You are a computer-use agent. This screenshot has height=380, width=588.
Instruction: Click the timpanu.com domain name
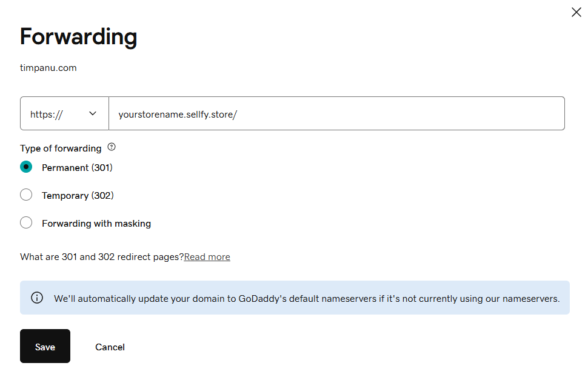tap(48, 68)
